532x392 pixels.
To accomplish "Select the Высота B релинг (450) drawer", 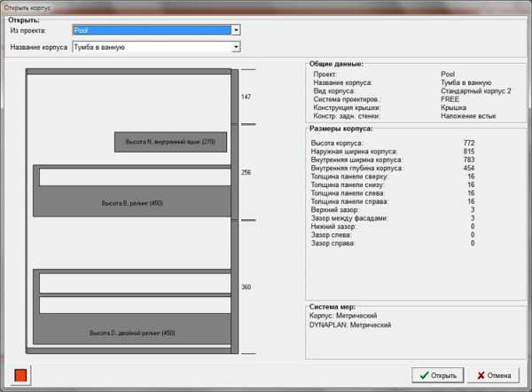I will (x=132, y=202).
